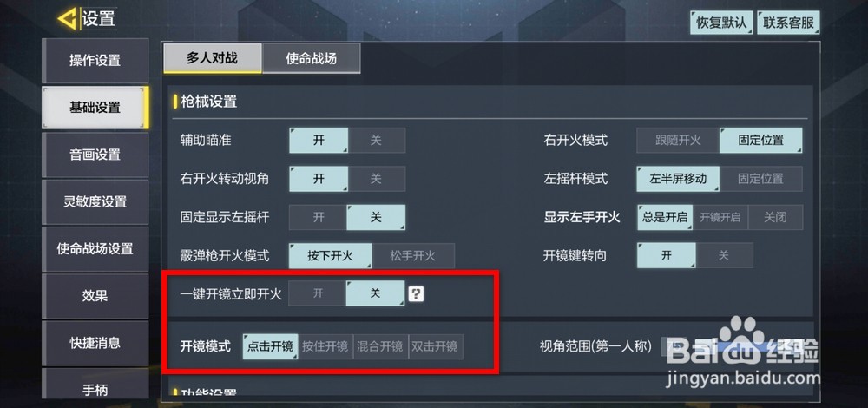The image size is (868, 408).
Task: Open the question mark help icon
Action: pos(416,294)
